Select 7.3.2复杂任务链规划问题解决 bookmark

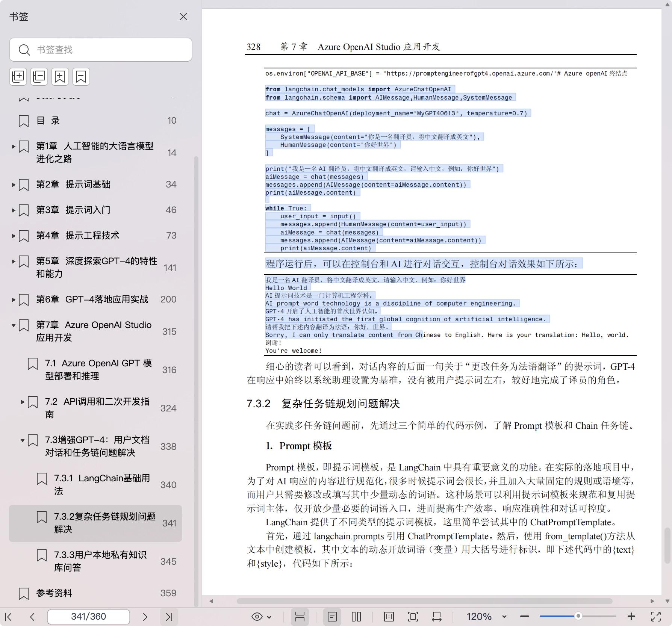[x=95, y=523]
